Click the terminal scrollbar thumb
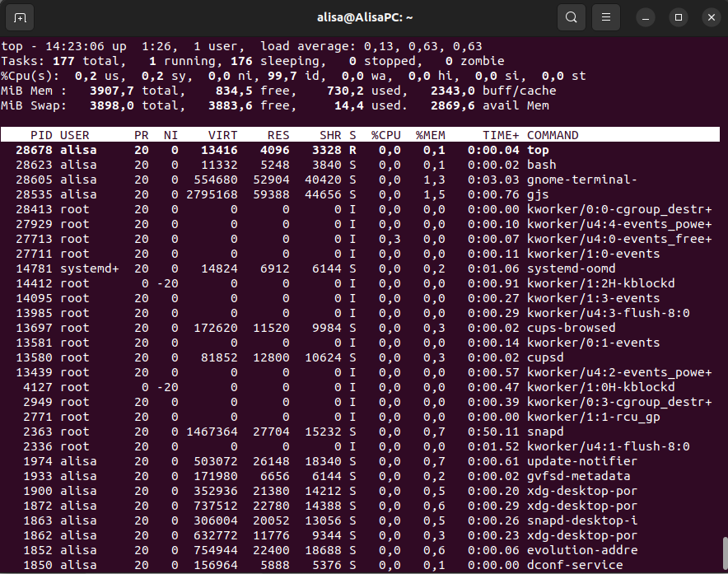The image size is (728, 574). coord(726,553)
